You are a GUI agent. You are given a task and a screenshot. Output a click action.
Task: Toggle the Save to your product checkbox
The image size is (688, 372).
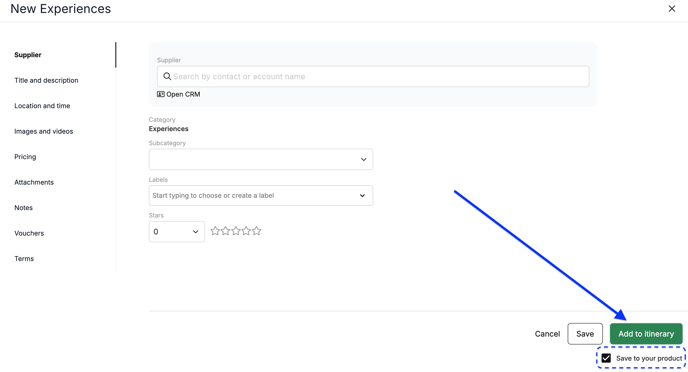tap(606, 358)
